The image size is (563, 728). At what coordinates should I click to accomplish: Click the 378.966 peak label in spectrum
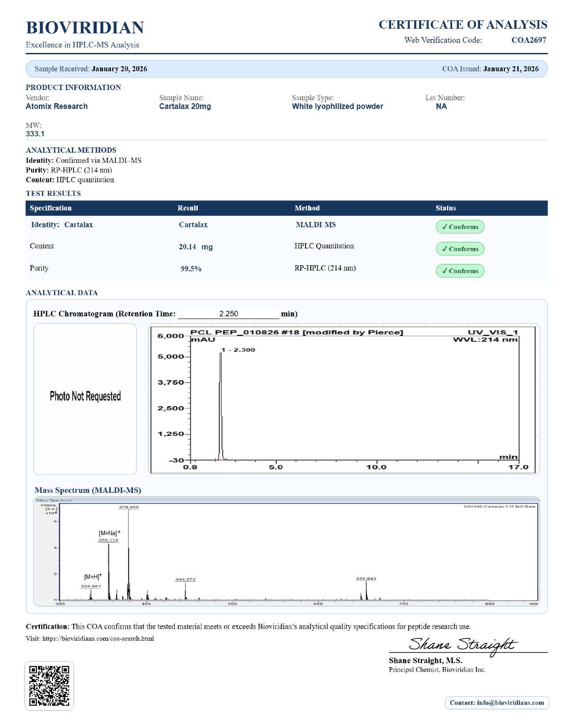point(128,507)
